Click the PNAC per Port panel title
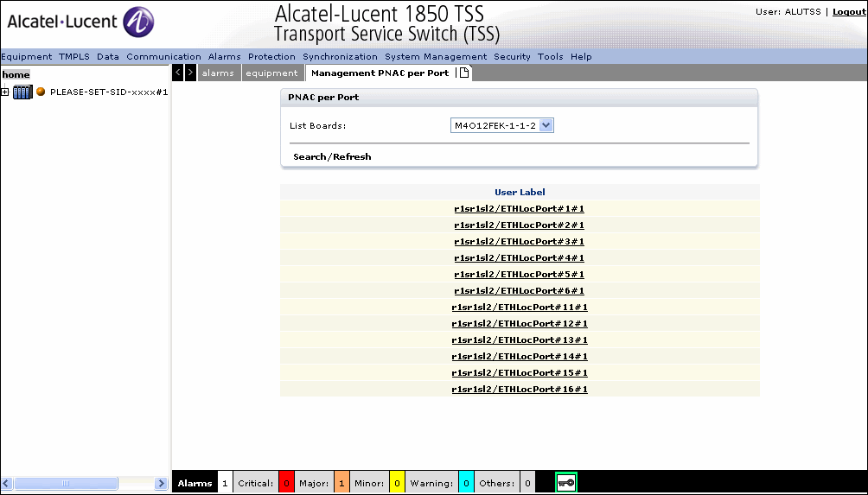The image size is (868, 495). click(x=323, y=98)
